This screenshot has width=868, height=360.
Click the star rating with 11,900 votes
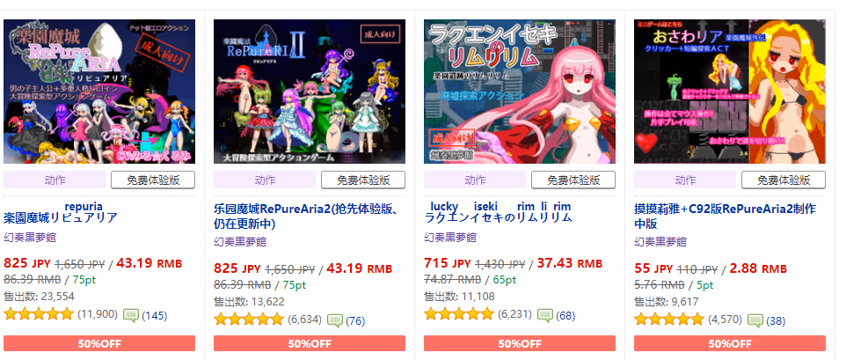coord(39,314)
